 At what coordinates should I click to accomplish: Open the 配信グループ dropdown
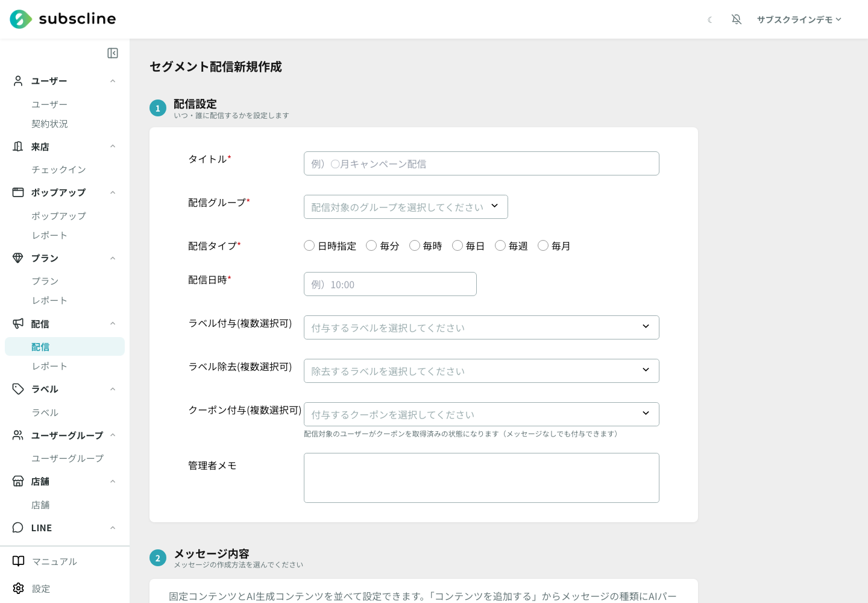(x=406, y=207)
